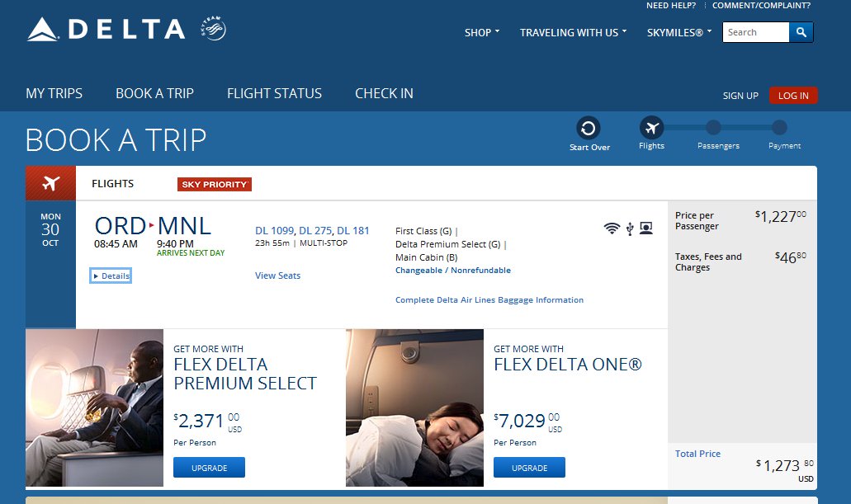Click the search magnifier button
The image size is (851, 504).
801,32
